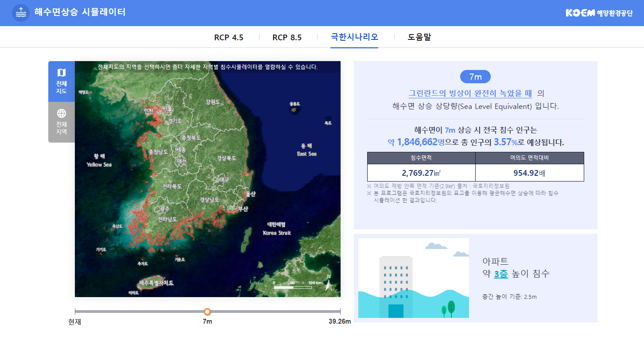Viewport: 644px width, 352px height.
Task: Click the wave logo in the blue header
Action: pos(20,13)
